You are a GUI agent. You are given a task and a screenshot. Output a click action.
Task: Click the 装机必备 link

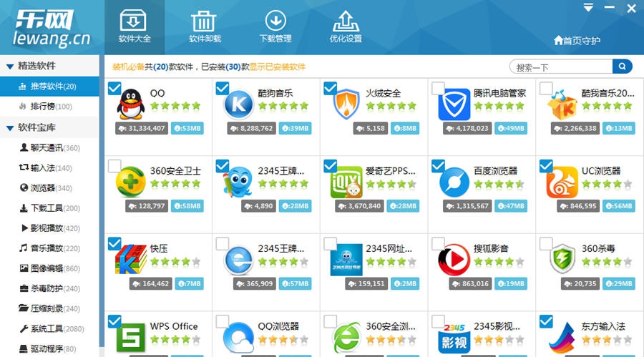click(128, 67)
